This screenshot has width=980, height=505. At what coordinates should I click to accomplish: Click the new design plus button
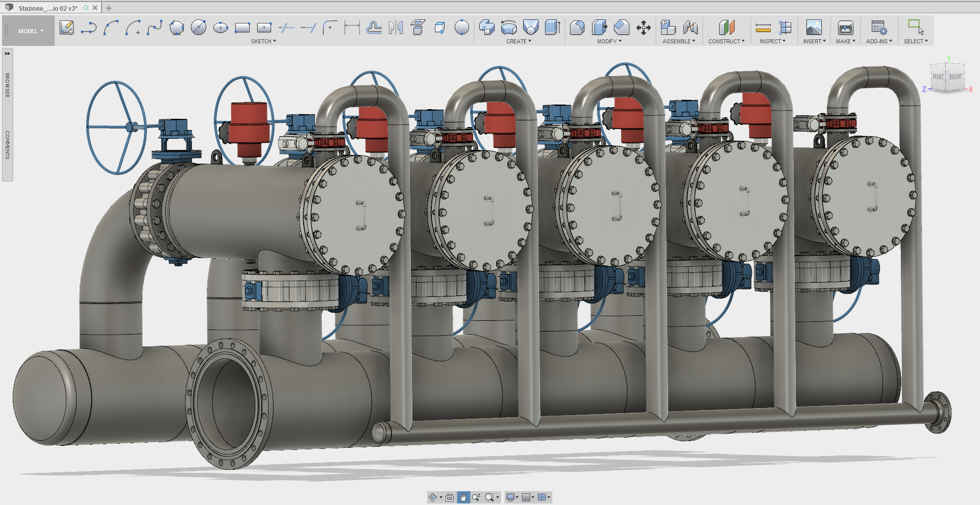click(x=109, y=8)
